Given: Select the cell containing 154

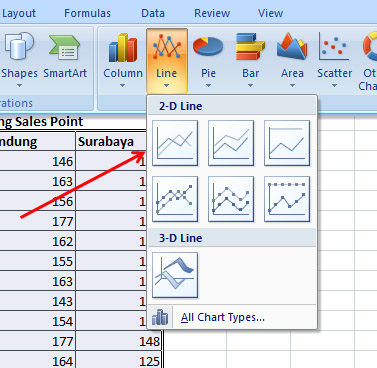Looking at the screenshot, I should (37, 321).
